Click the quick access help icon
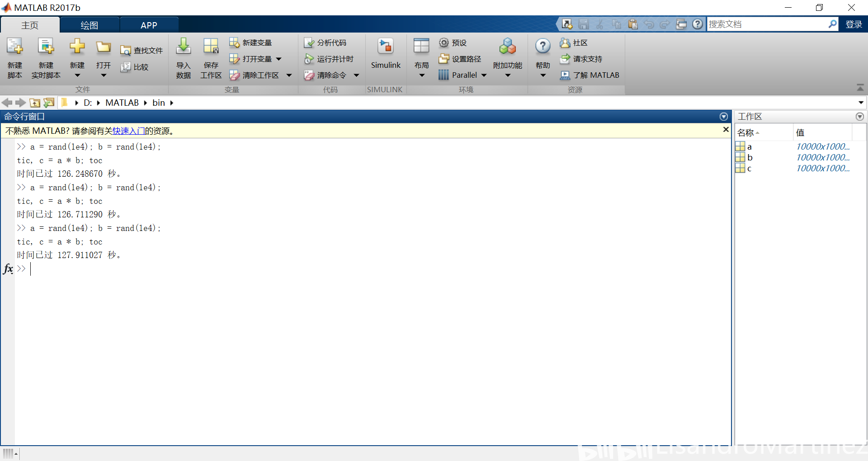The image size is (868, 461). (x=698, y=24)
